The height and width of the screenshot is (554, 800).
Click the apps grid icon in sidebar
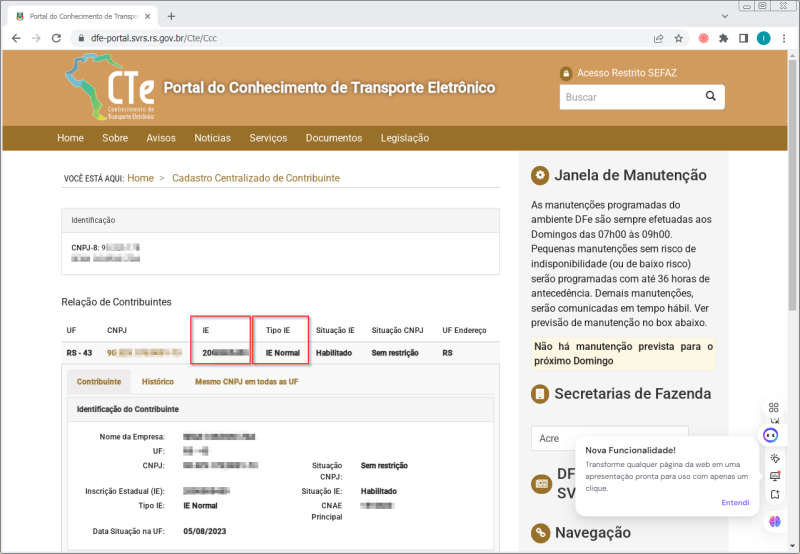[773, 407]
